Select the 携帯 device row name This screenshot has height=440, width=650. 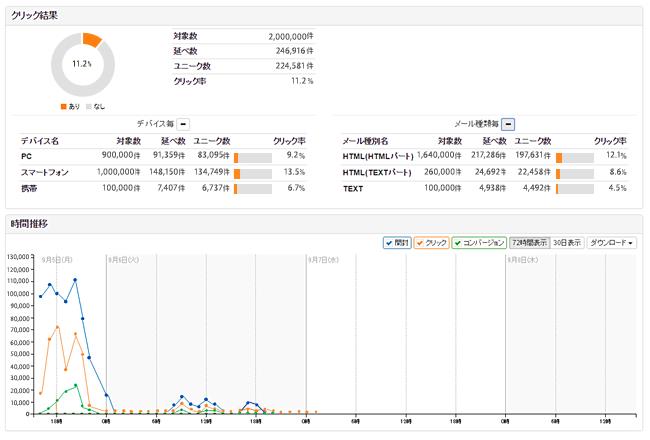(x=29, y=188)
